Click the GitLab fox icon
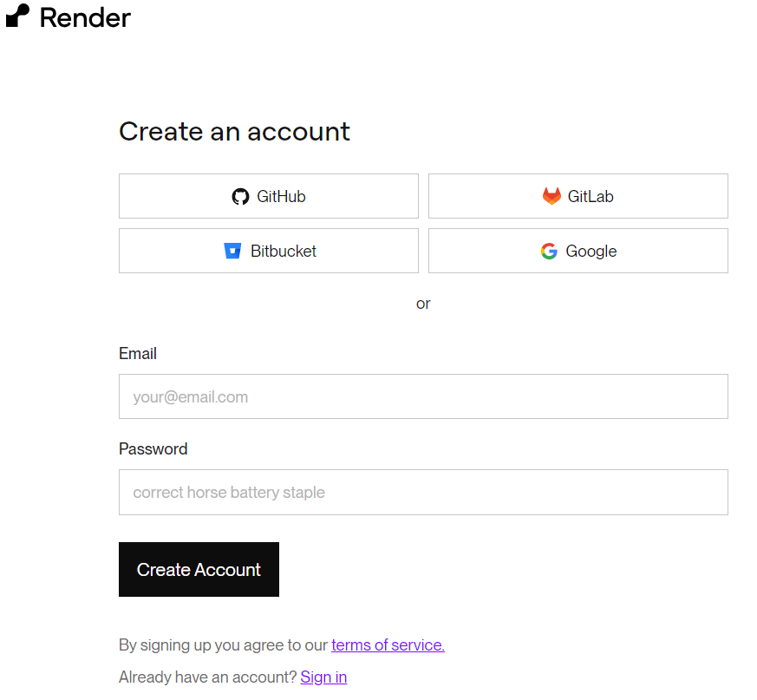757x700 pixels. [x=551, y=197]
